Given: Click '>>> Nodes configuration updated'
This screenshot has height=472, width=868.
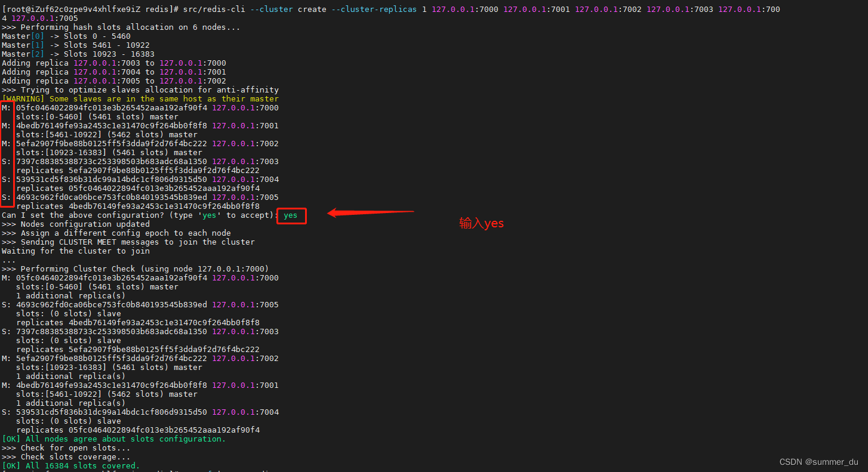Looking at the screenshot, I should (x=76, y=224).
